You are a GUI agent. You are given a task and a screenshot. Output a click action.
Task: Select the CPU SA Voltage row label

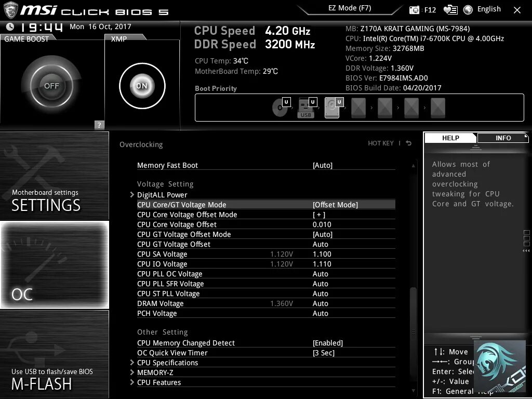[162, 254]
